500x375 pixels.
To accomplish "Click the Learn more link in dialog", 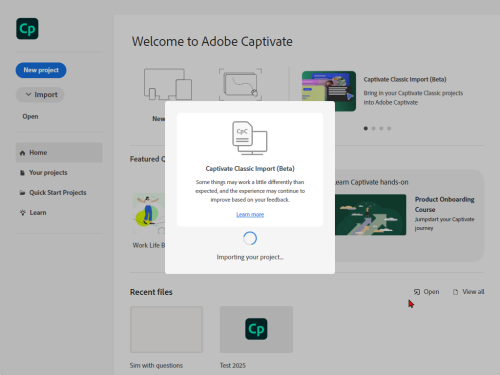I will coord(250,215).
